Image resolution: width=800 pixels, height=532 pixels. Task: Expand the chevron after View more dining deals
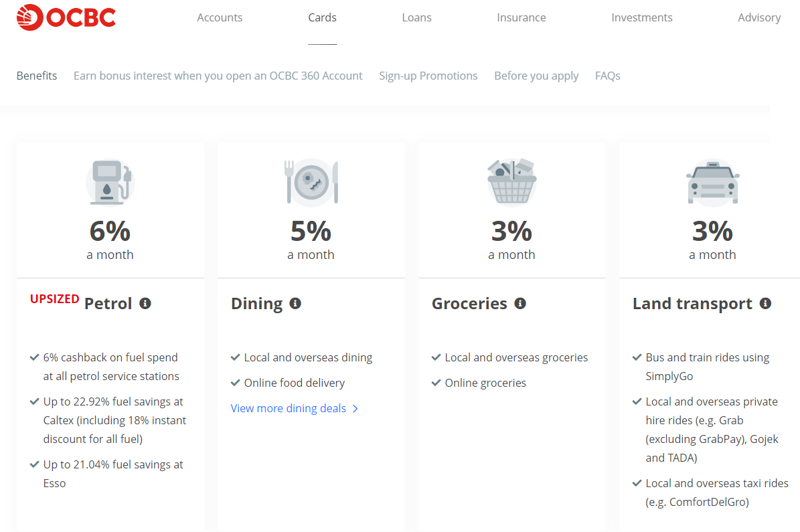click(355, 408)
